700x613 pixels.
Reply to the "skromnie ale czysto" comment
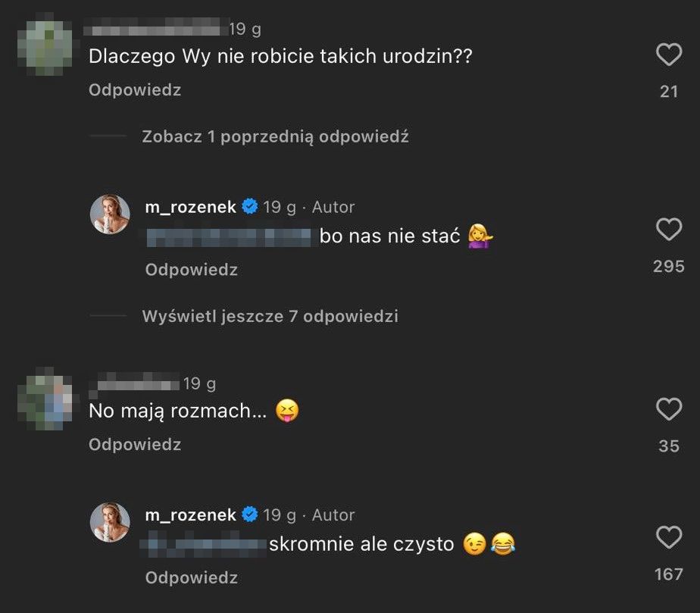(x=192, y=577)
